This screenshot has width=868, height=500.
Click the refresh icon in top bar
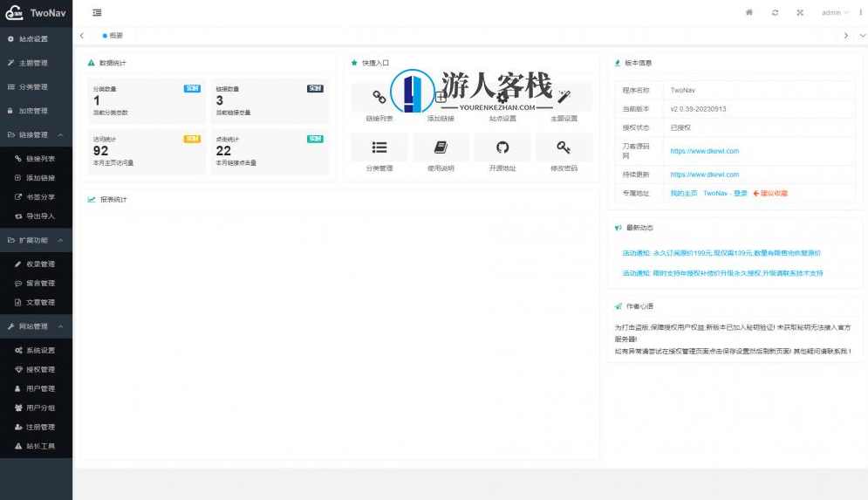pos(775,12)
